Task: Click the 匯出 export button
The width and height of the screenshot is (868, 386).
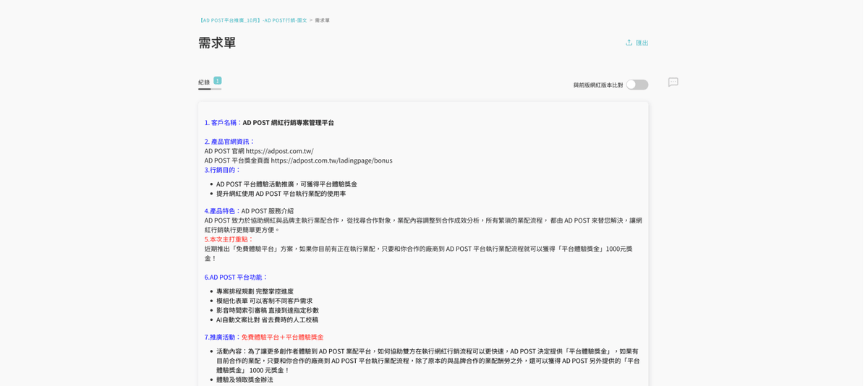Action: [x=641, y=43]
